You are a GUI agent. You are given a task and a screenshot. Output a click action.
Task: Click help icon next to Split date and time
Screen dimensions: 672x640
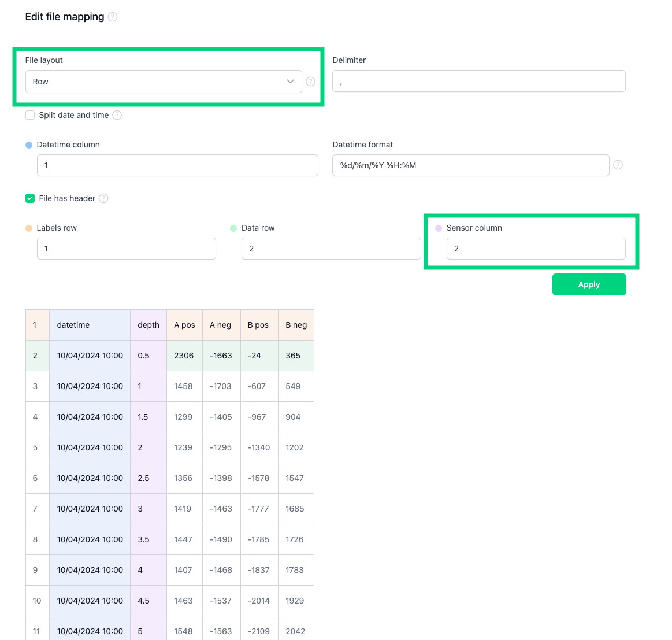117,115
